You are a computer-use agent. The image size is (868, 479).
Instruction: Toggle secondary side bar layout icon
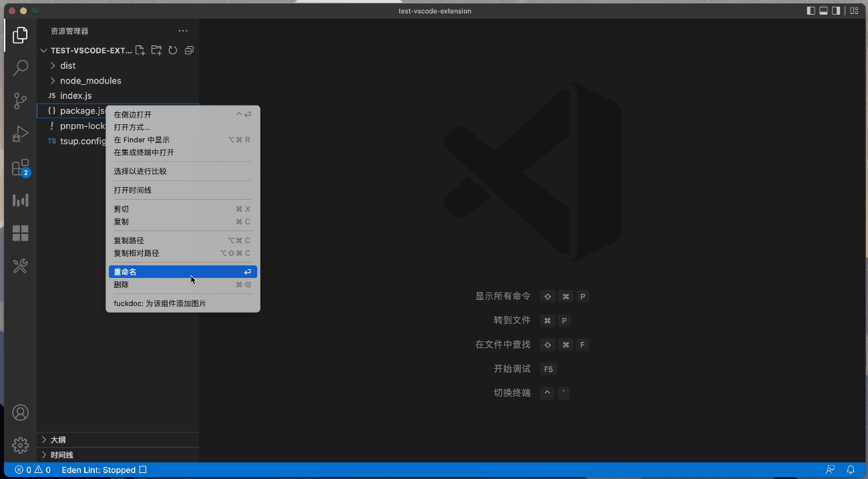click(x=835, y=11)
